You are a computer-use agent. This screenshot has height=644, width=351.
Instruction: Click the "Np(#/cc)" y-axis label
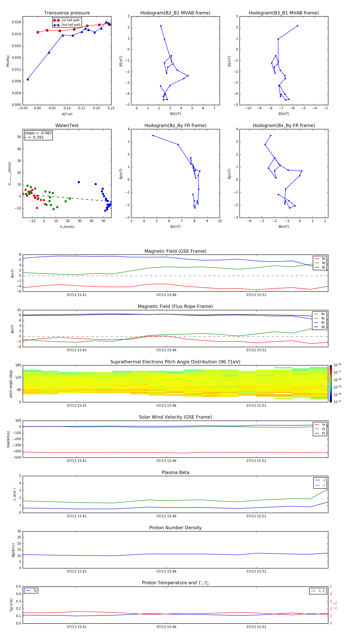(x=13, y=550)
